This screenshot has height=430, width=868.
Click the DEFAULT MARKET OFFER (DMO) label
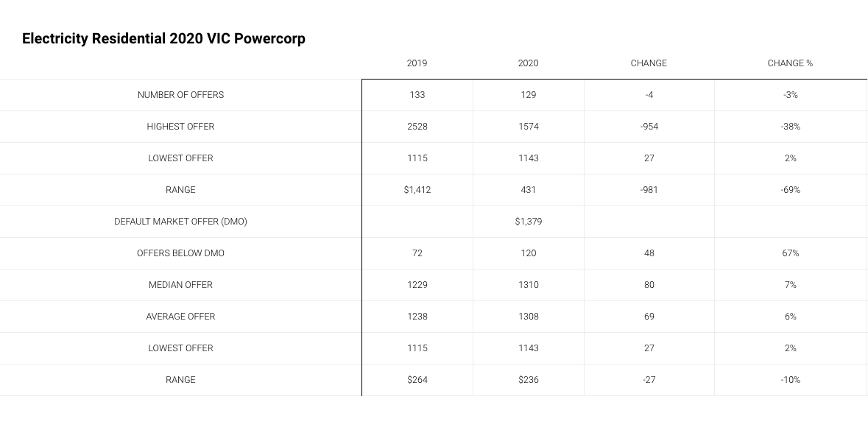(x=180, y=222)
